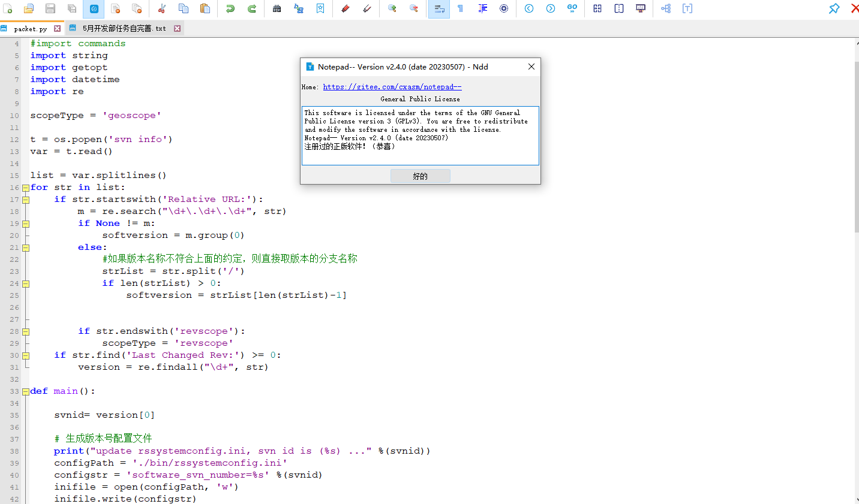Image resolution: width=859 pixels, height=504 pixels.
Task: Click "svnid= version[0]" code line
Action: (x=104, y=415)
